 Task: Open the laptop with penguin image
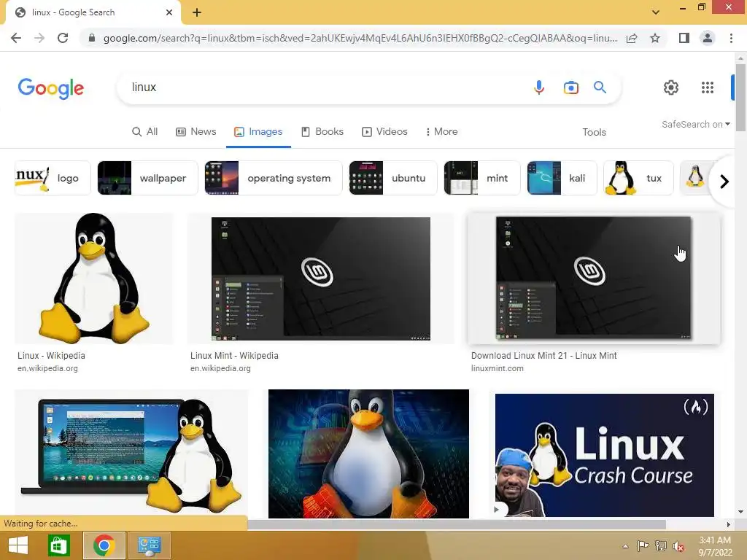tap(131, 454)
